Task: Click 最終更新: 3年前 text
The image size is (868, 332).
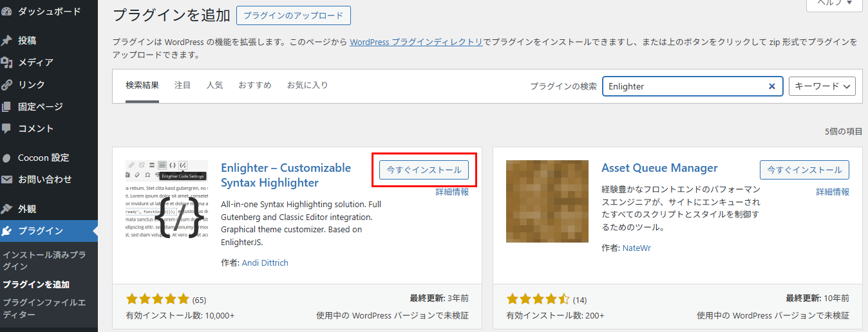Action: [439, 299]
